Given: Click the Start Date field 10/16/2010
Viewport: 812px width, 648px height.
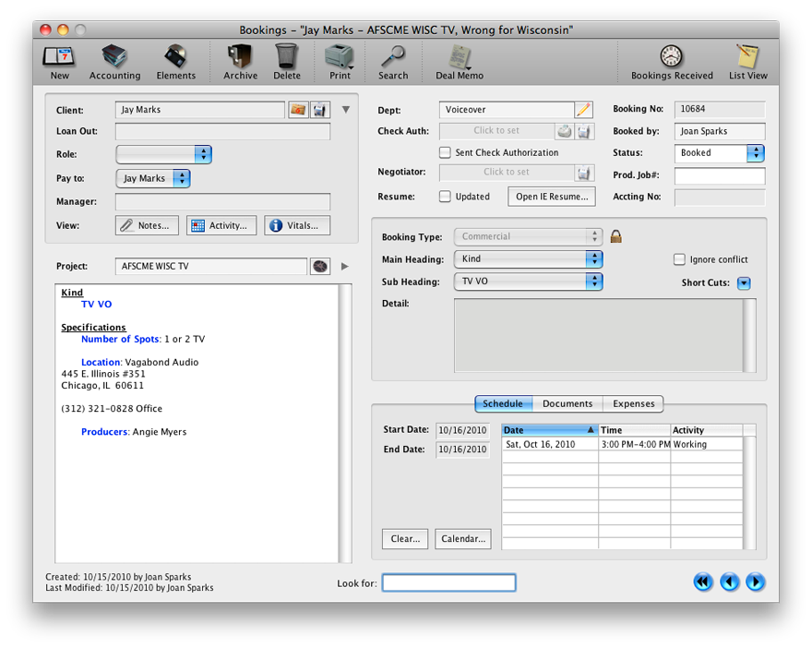Looking at the screenshot, I should [462, 430].
